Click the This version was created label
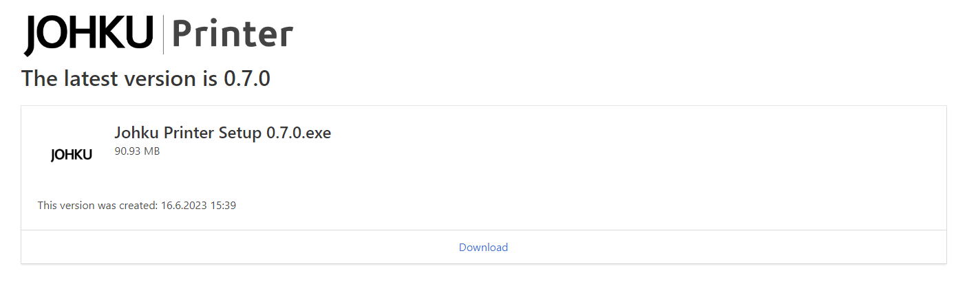 coord(98,205)
